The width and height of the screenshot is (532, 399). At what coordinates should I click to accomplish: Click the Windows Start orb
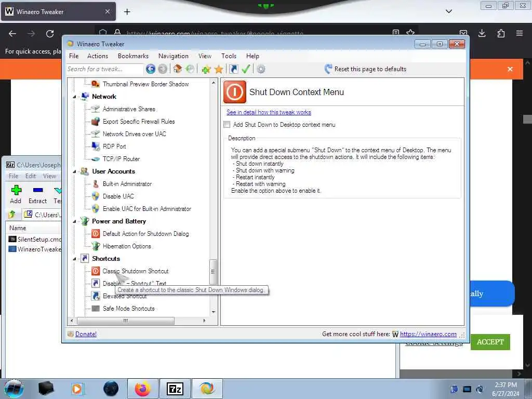(14, 389)
